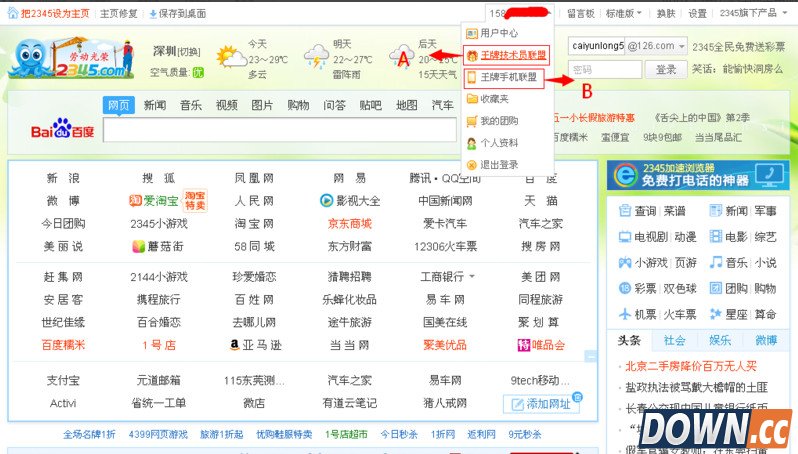Open the 全场名牌1折 bottom link
This screenshot has height=454, width=798.
click(89, 434)
